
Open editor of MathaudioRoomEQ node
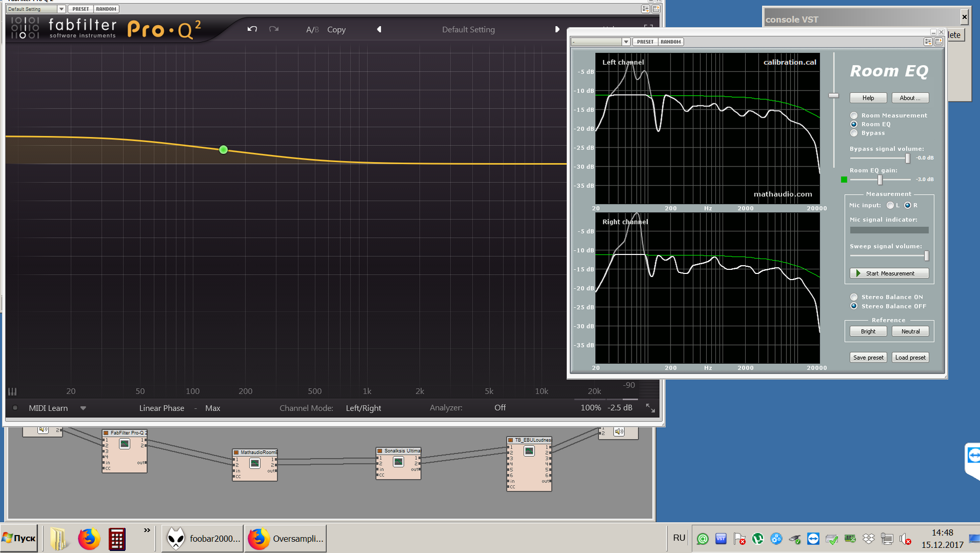click(x=254, y=463)
